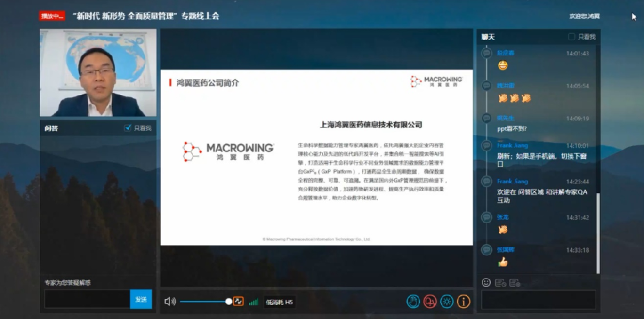Click the large MACROWING 鸿翼医药 logo on slide
This screenshot has width=644, height=319.
pyautogui.click(x=228, y=151)
